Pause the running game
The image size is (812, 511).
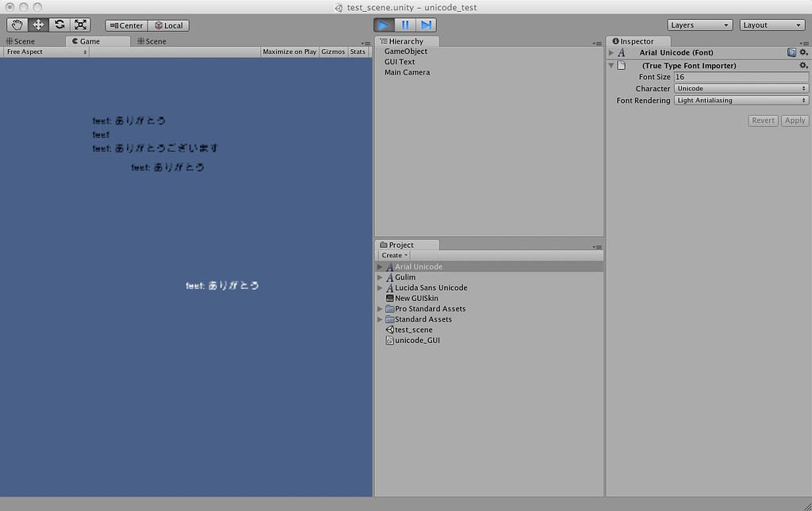coord(406,25)
